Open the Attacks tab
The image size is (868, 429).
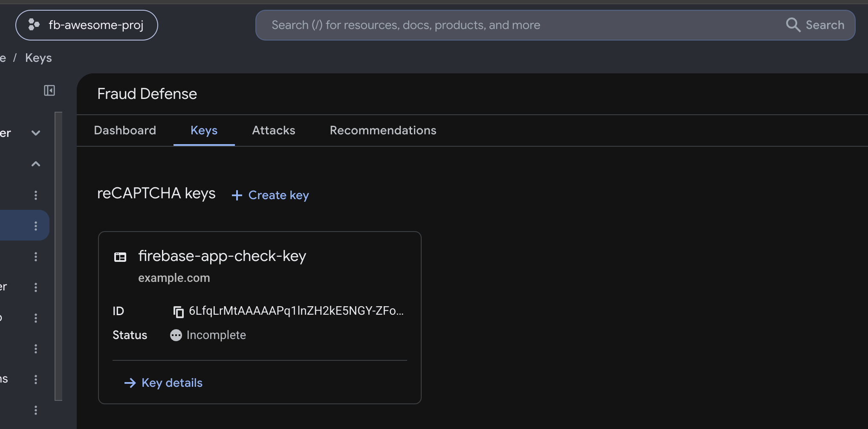[274, 130]
